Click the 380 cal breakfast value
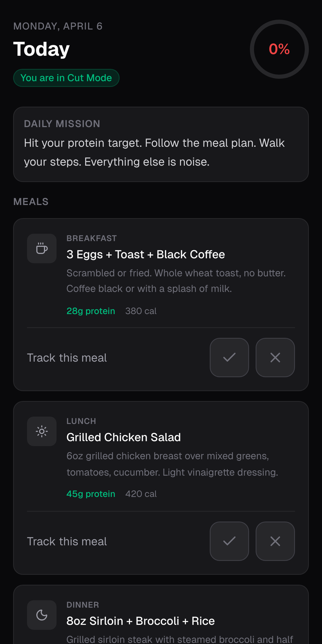 click(x=141, y=311)
